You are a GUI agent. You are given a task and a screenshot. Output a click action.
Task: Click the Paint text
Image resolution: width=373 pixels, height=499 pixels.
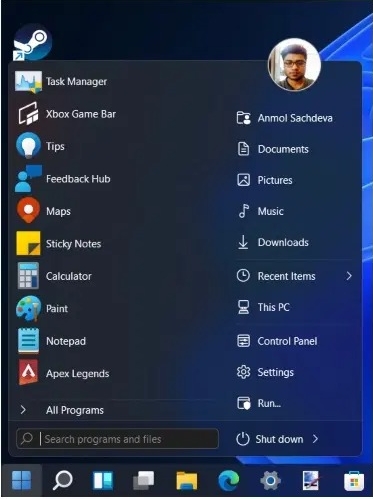[x=57, y=308]
